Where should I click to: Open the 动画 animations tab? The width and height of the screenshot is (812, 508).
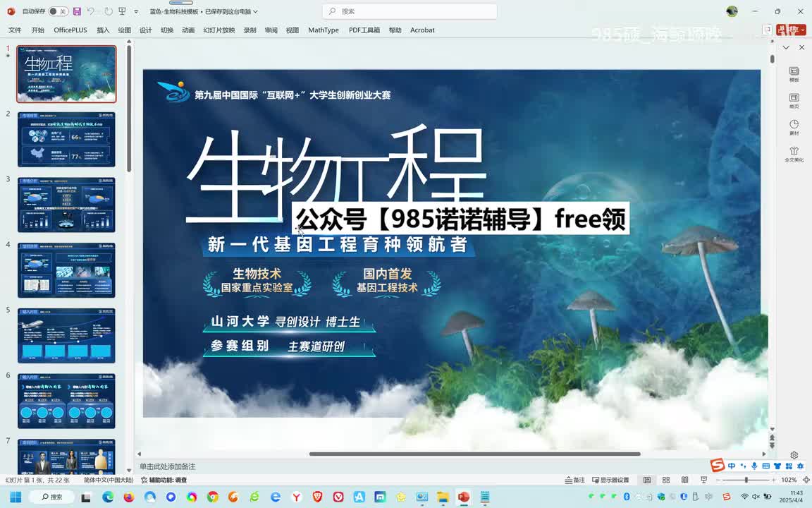coord(188,30)
